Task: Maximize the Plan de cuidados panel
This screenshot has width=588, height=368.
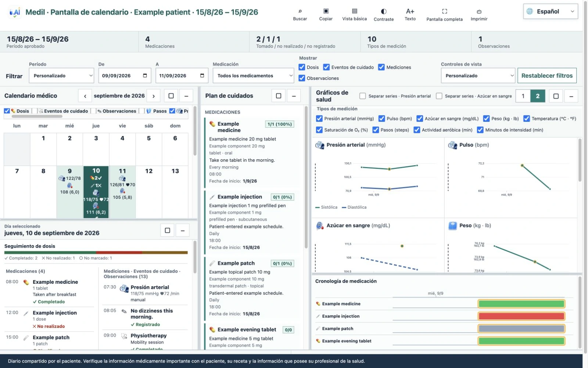Action: [x=279, y=96]
